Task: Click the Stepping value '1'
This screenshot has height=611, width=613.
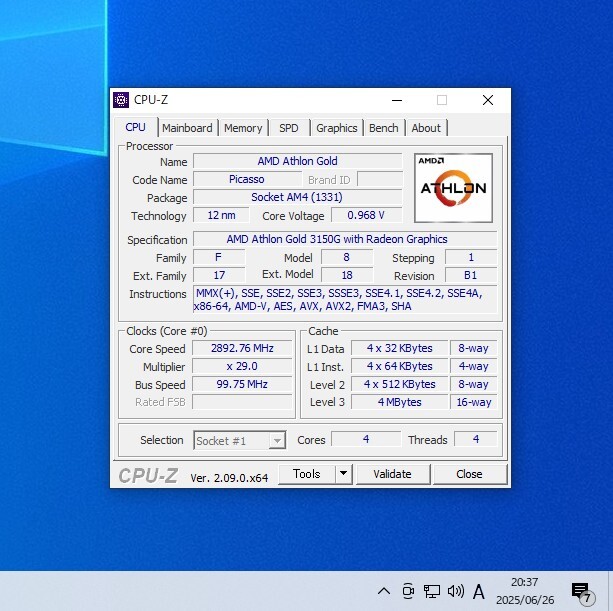Action: (x=471, y=257)
